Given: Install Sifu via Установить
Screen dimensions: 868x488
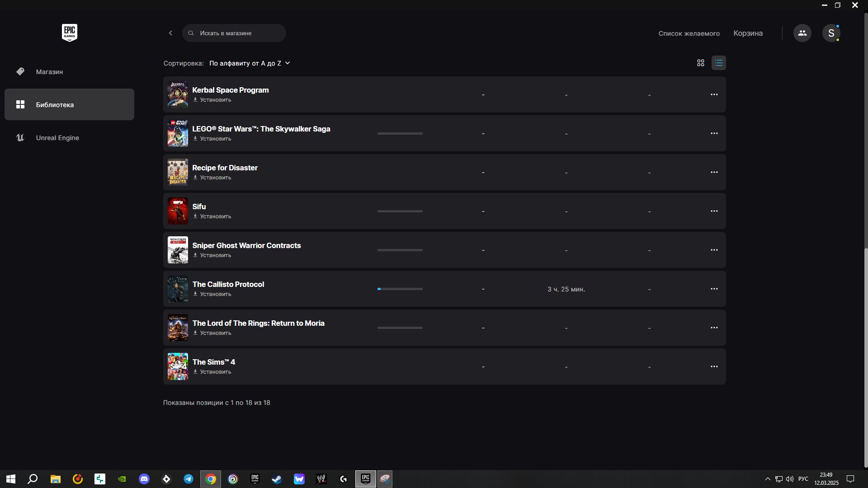Looking at the screenshot, I should pyautogui.click(x=212, y=216).
